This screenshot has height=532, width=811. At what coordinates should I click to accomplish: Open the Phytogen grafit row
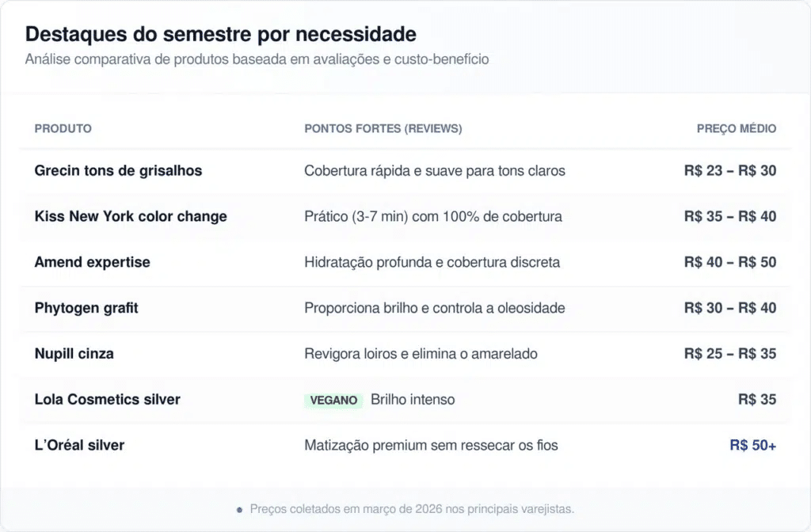[x=86, y=308]
